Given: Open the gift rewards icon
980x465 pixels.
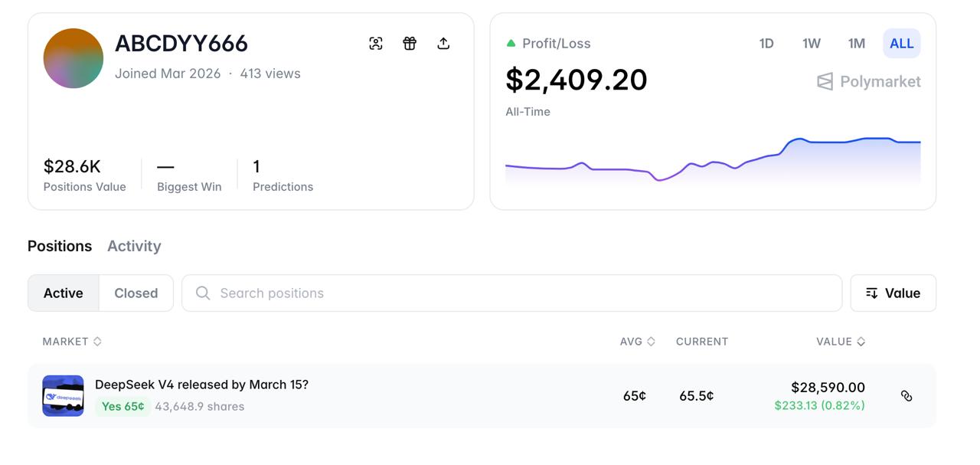Looking at the screenshot, I should [410, 44].
